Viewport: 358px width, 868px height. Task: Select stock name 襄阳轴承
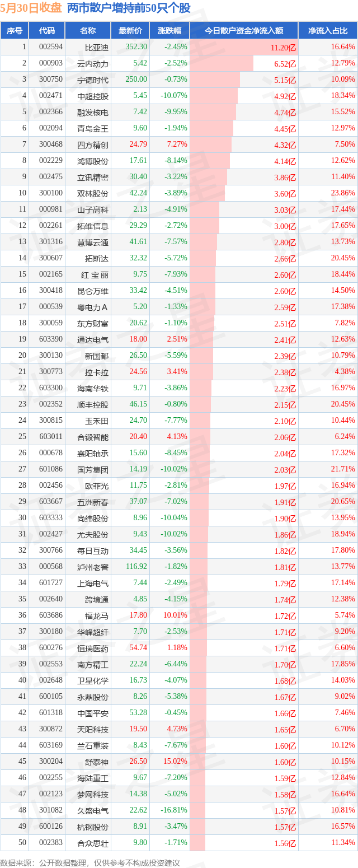click(x=93, y=453)
